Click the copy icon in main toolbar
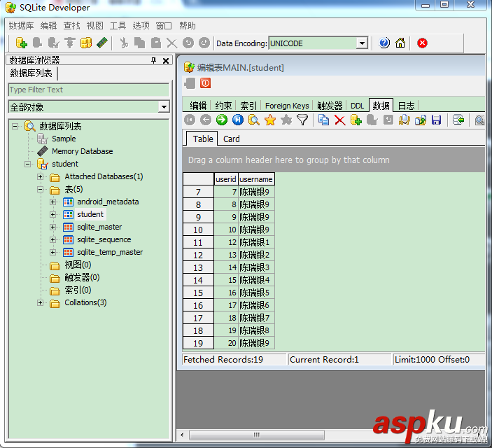The height and width of the screenshot is (448, 492). coord(140,43)
